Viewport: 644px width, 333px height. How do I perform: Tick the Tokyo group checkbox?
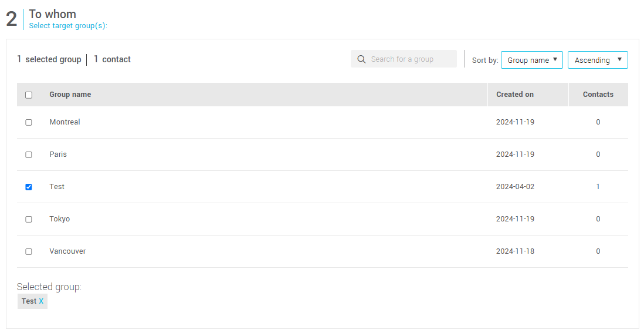pyautogui.click(x=29, y=220)
